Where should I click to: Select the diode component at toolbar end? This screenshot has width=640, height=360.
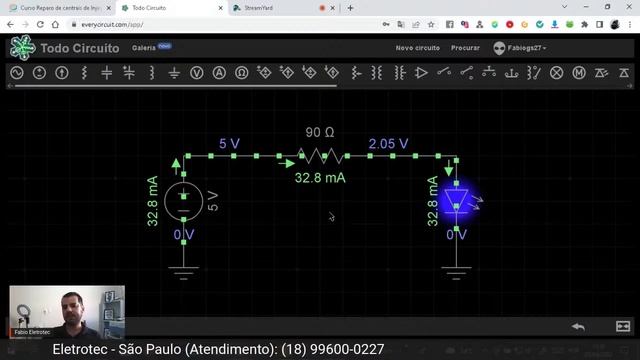pos(624,73)
